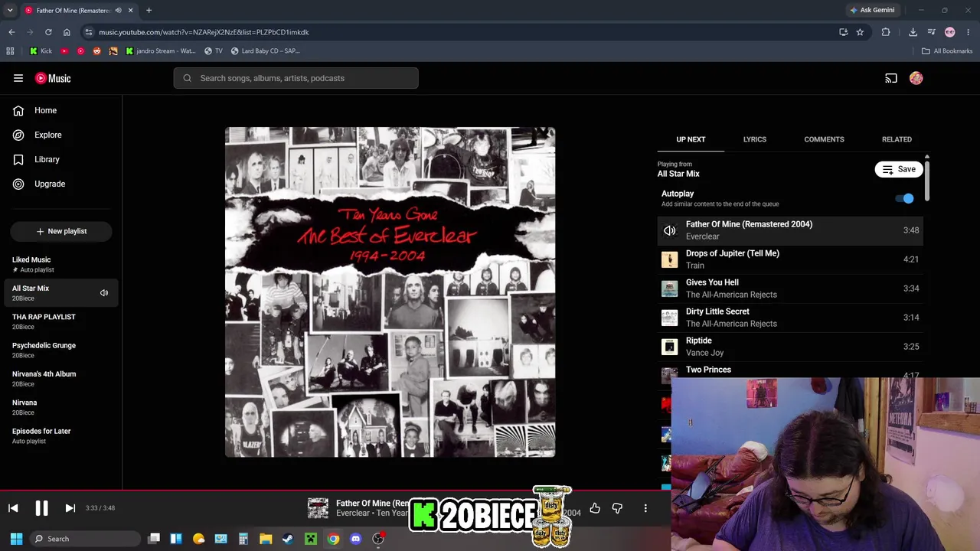Expand the browser tab search dropdown
Viewport: 980px width, 551px height.
10,10
